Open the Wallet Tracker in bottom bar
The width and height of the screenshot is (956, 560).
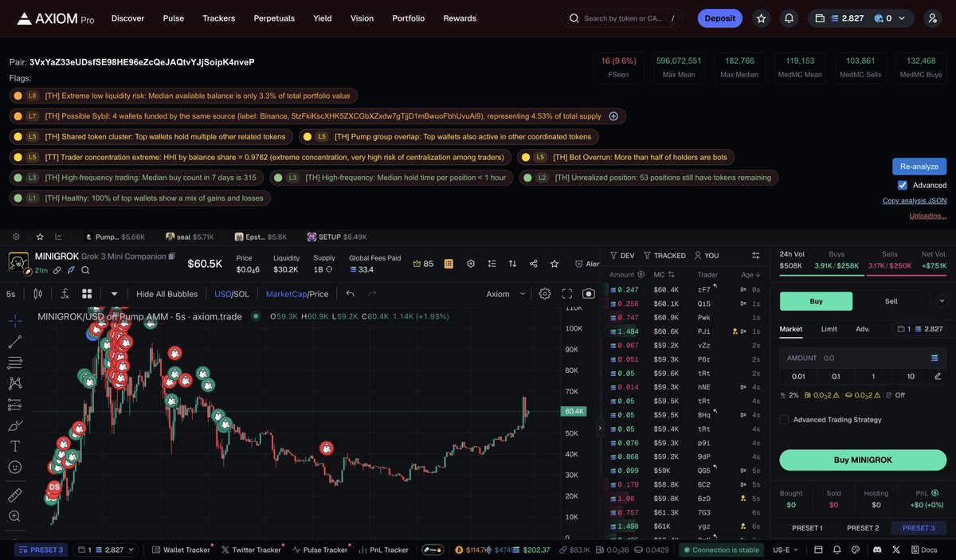click(x=181, y=550)
